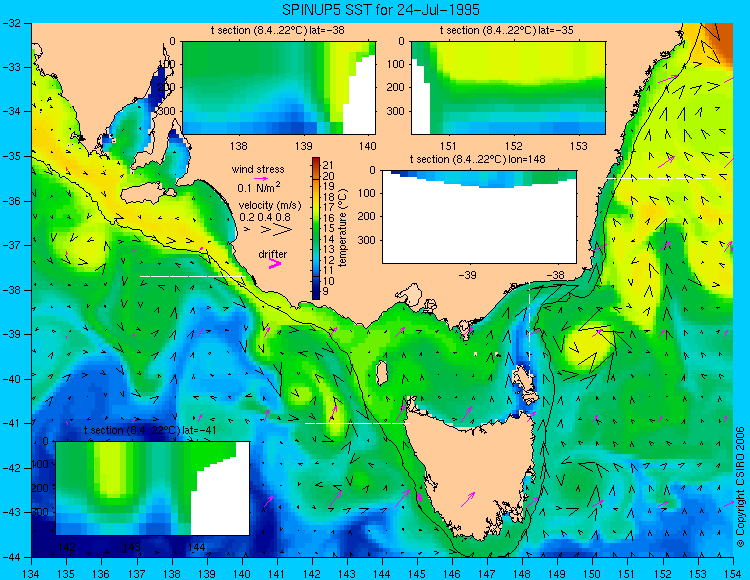This screenshot has width=750, height=580.
Task: Click the '139' label under the lat=-38 section
Action: [x=303, y=145]
